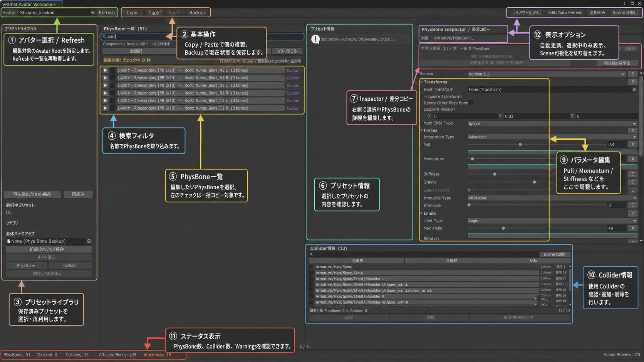Click the C button next to Gravity
This screenshot has width=644, height=362.
(632, 182)
